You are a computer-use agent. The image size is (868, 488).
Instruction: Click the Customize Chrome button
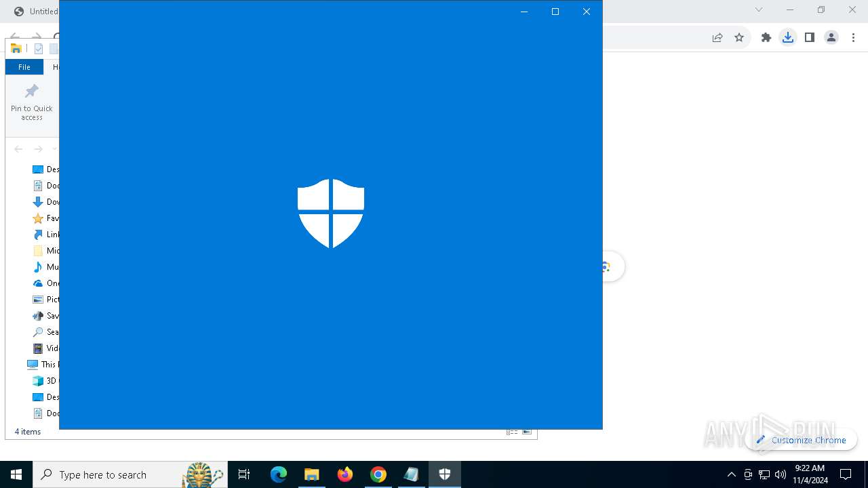click(802, 440)
